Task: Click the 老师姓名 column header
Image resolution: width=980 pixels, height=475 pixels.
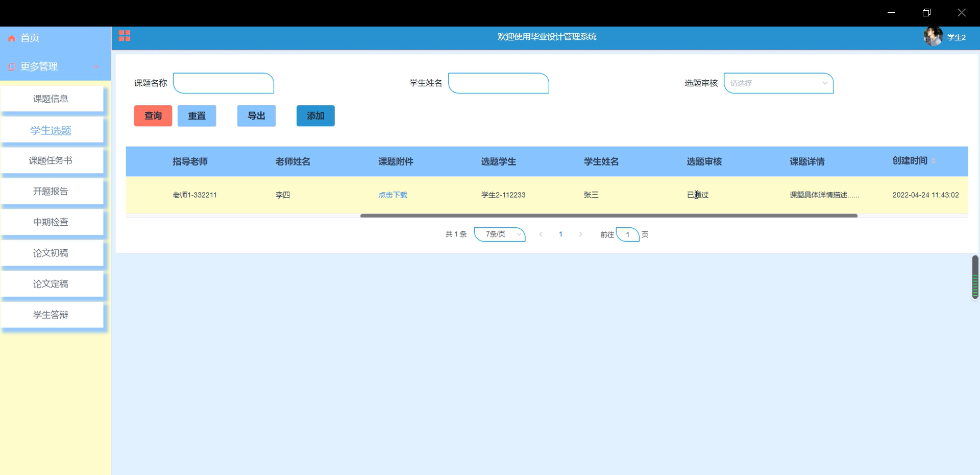Action: point(293,161)
